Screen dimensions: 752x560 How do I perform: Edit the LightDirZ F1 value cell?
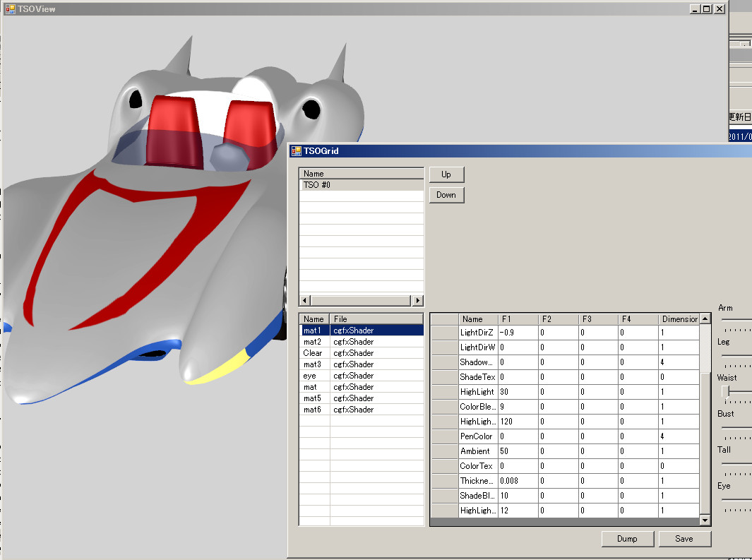[518, 332]
